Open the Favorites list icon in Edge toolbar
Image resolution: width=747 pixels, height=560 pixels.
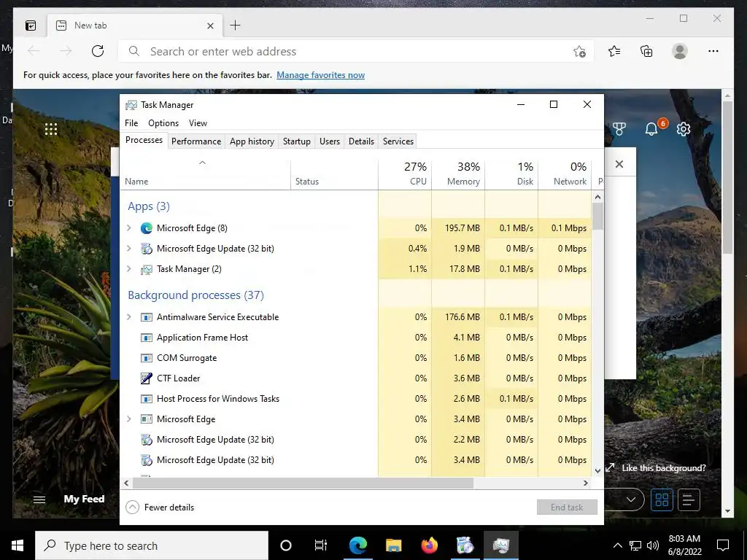(614, 51)
